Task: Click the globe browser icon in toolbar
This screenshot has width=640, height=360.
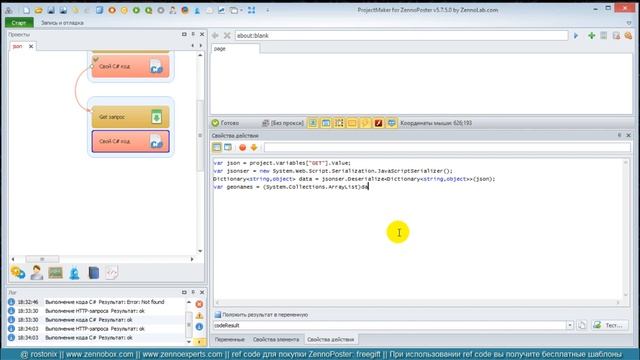Action: pyautogui.click(x=185, y=10)
